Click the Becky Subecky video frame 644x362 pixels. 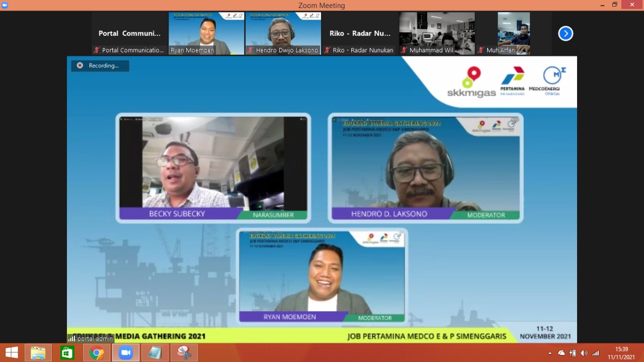click(x=213, y=168)
